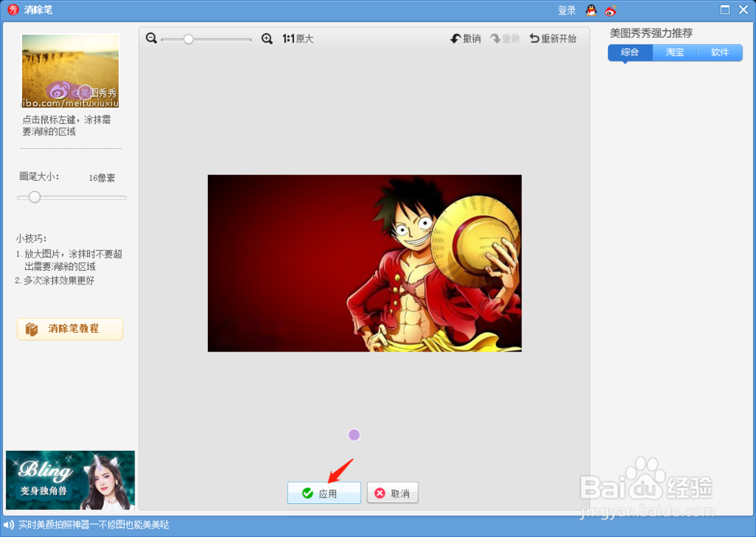
Task: Cancel with the 取消 button
Action: (x=392, y=492)
